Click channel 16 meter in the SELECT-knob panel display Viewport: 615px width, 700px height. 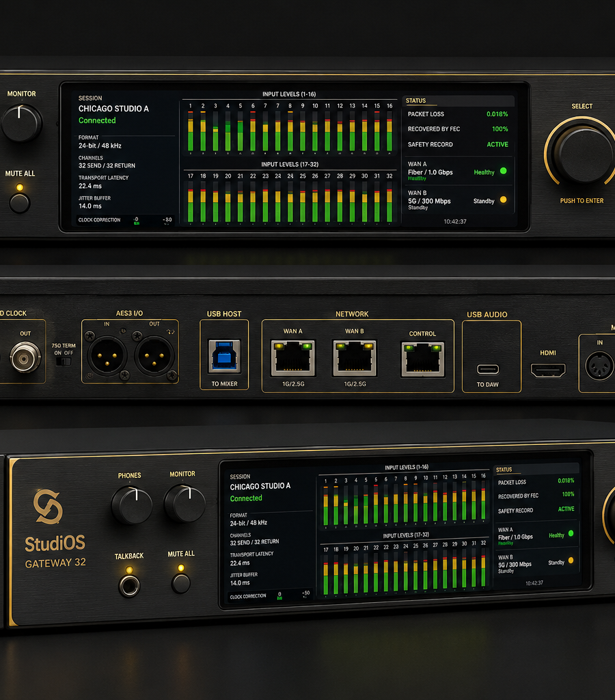[389, 131]
